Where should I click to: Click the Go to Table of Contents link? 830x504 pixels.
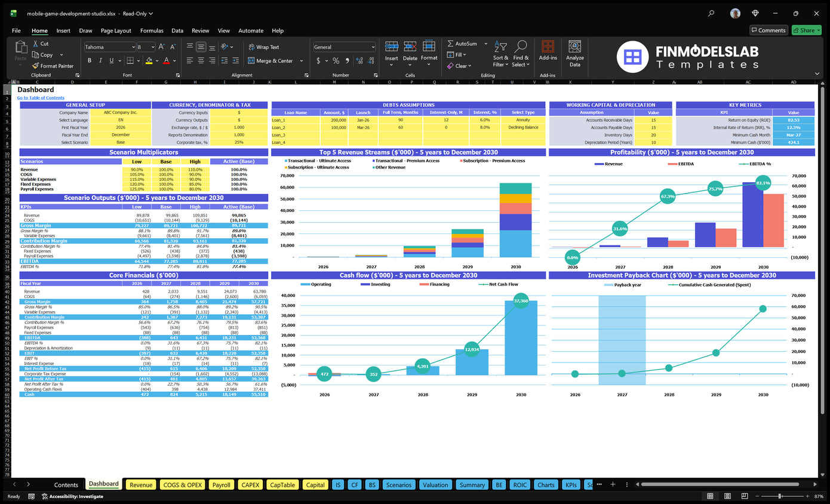41,98
